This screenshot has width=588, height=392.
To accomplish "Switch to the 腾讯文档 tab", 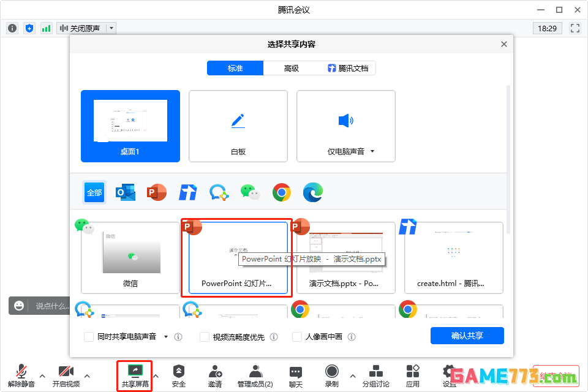I will pyautogui.click(x=348, y=68).
